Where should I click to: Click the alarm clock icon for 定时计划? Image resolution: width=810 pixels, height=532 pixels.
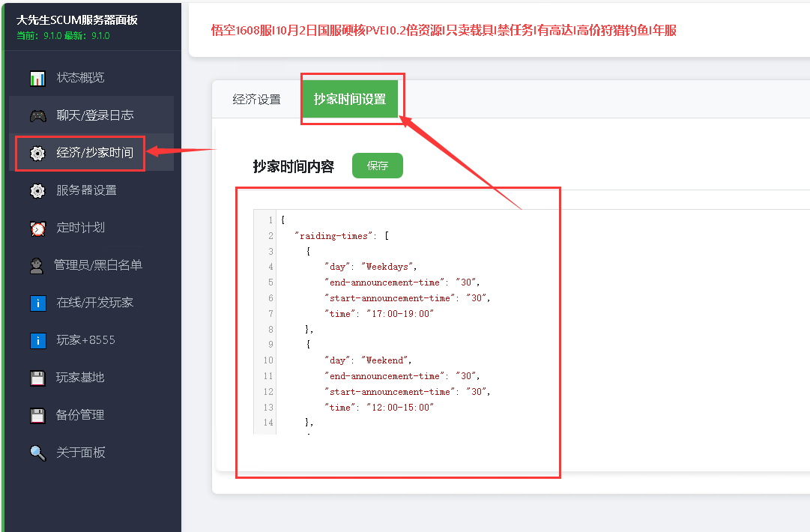coord(37,228)
